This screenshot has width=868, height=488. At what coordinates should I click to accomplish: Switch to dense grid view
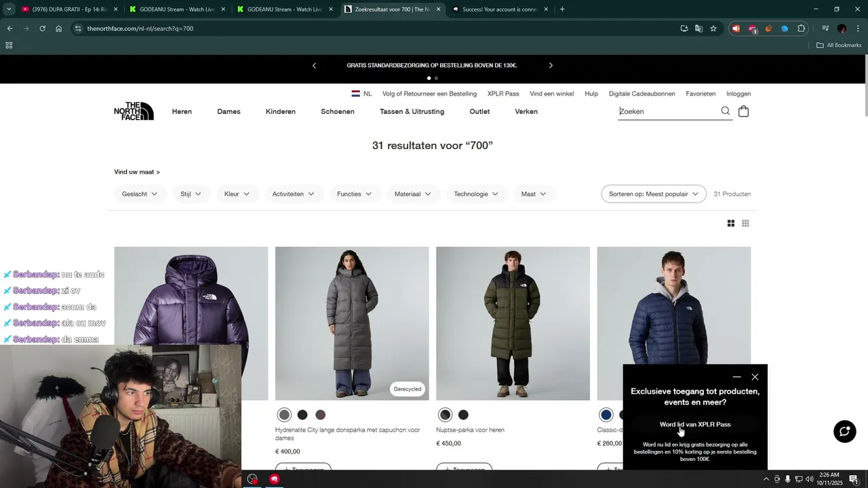pos(745,224)
